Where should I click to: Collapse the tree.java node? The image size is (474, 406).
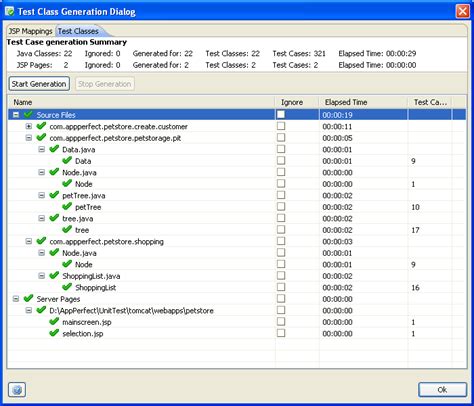click(41, 218)
